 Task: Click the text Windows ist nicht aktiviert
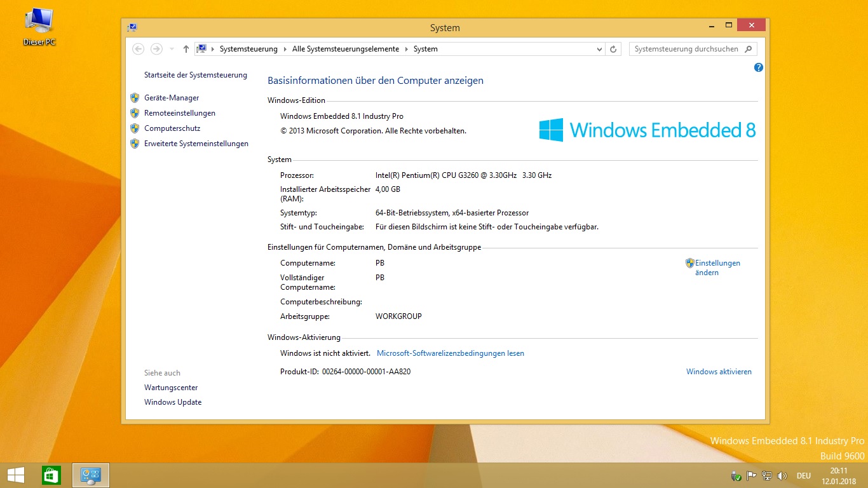(325, 353)
